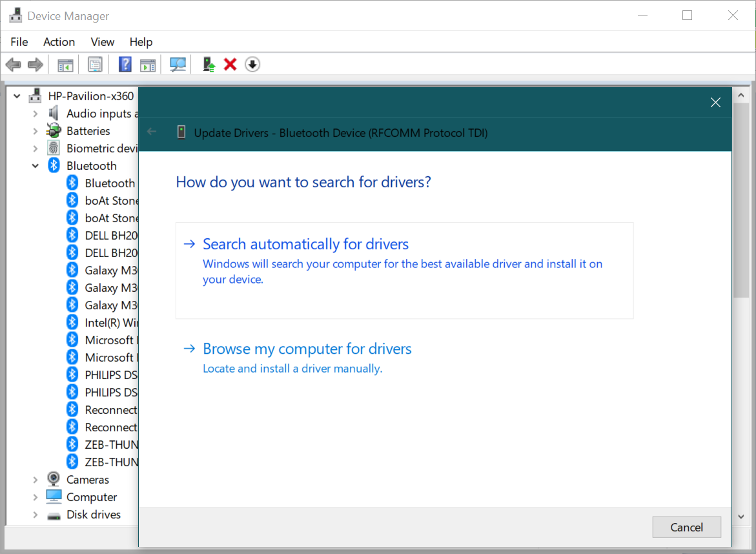Click the Bluetooth icon beside DELL BH20
The height and width of the screenshot is (554, 756).
tap(72, 235)
